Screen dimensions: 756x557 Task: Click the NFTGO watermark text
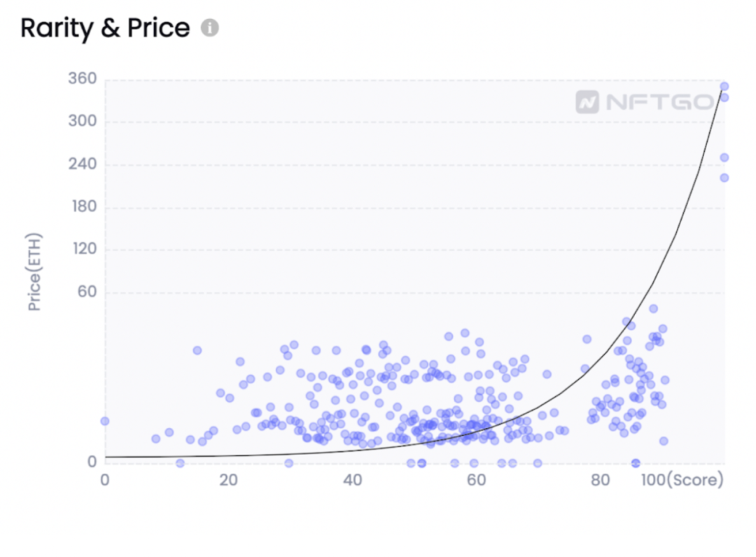(x=661, y=102)
